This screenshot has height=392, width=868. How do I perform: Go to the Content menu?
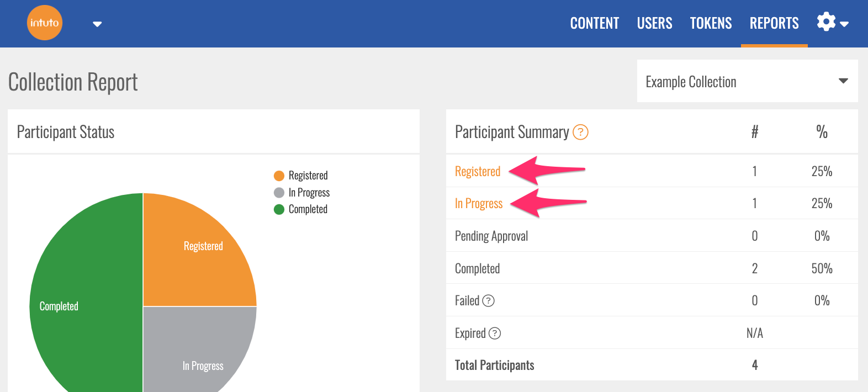(594, 23)
